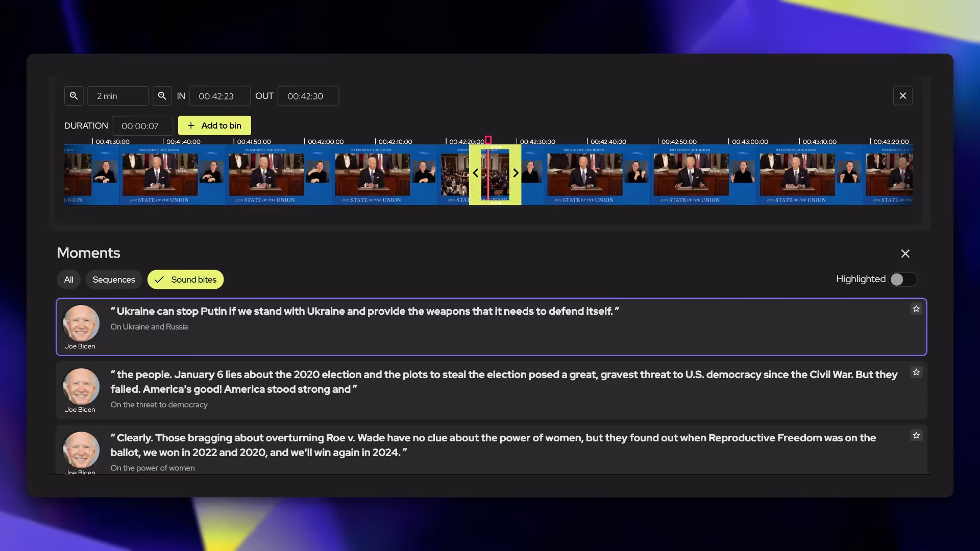
Task: Open the 2 min zoom level field
Action: tap(118, 96)
